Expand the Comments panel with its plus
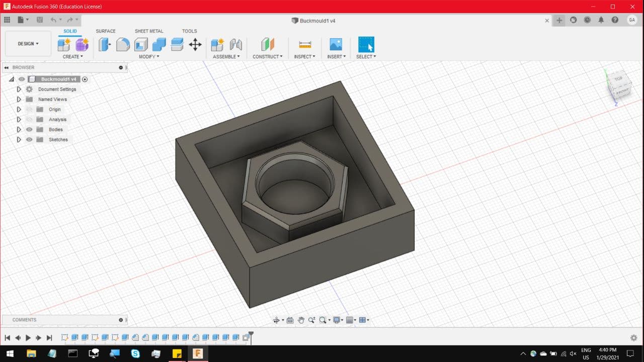644x362 pixels. [x=121, y=320]
